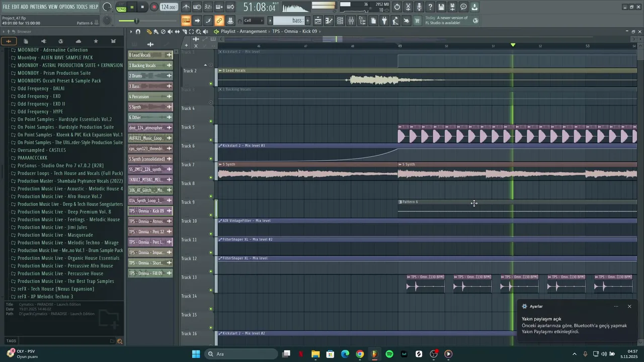Select the Slice tool in playlist toolbar
644x362 pixels.
(184, 32)
